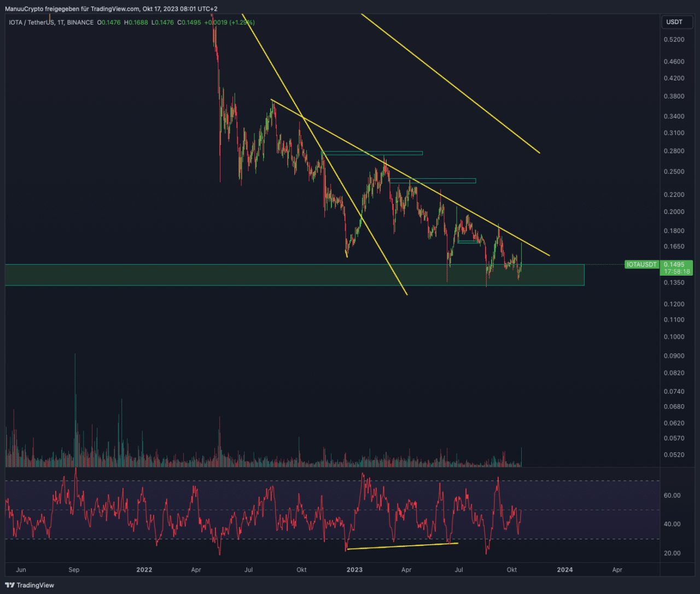Viewport: 700px width, 594px height.
Task: Click the 0.1000 price axis label
Action: (674, 337)
